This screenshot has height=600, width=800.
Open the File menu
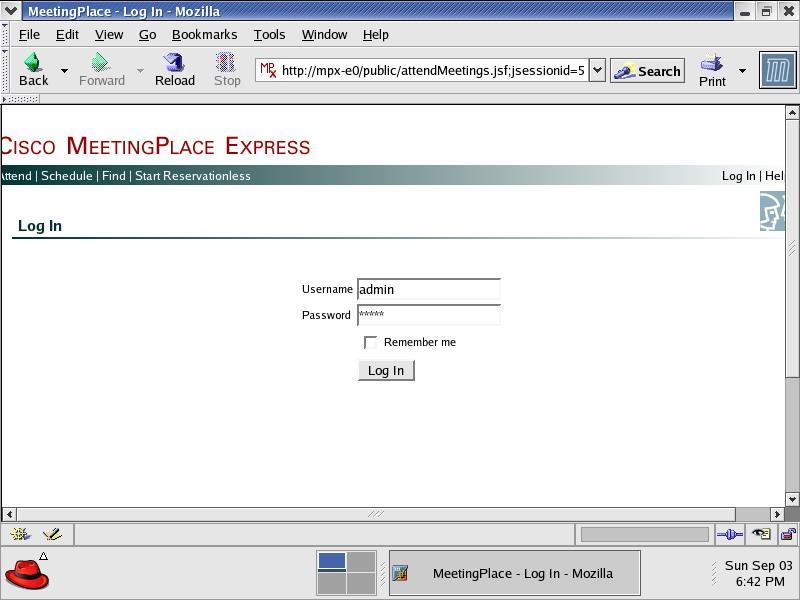coord(29,35)
